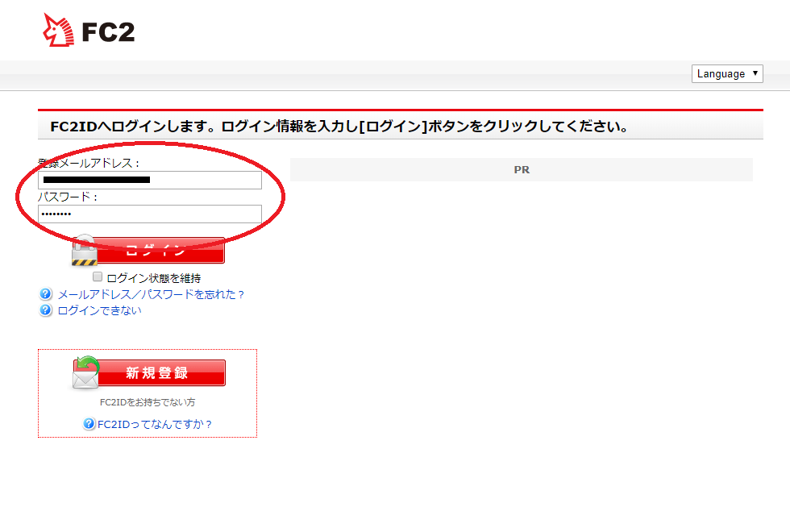Click the padlock icon beside login button
The image size is (790, 532).
[84, 250]
